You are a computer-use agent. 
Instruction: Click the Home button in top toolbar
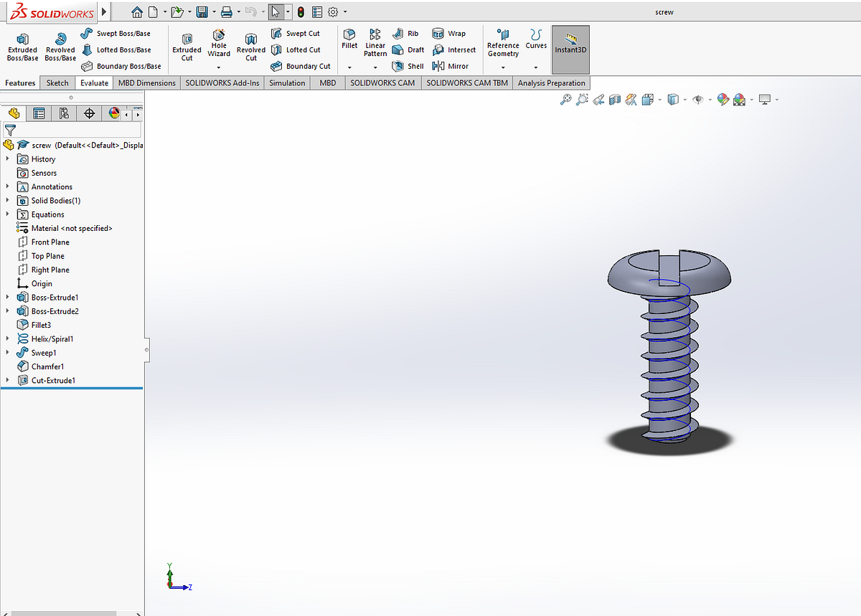tap(136, 11)
